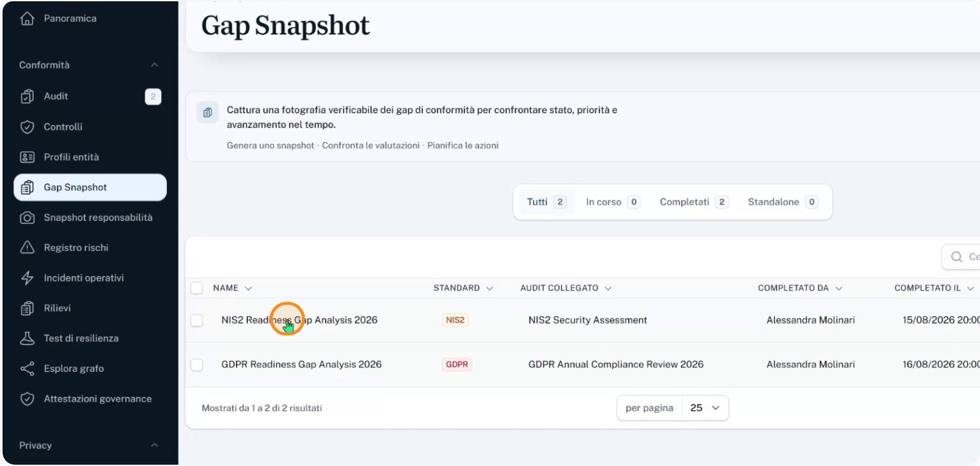Image resolution: width=980 pixels, height=466 pixels.
Task: Collapse the Privacy sidebar section
Action: pyautogui.click(x=154, y=446)
